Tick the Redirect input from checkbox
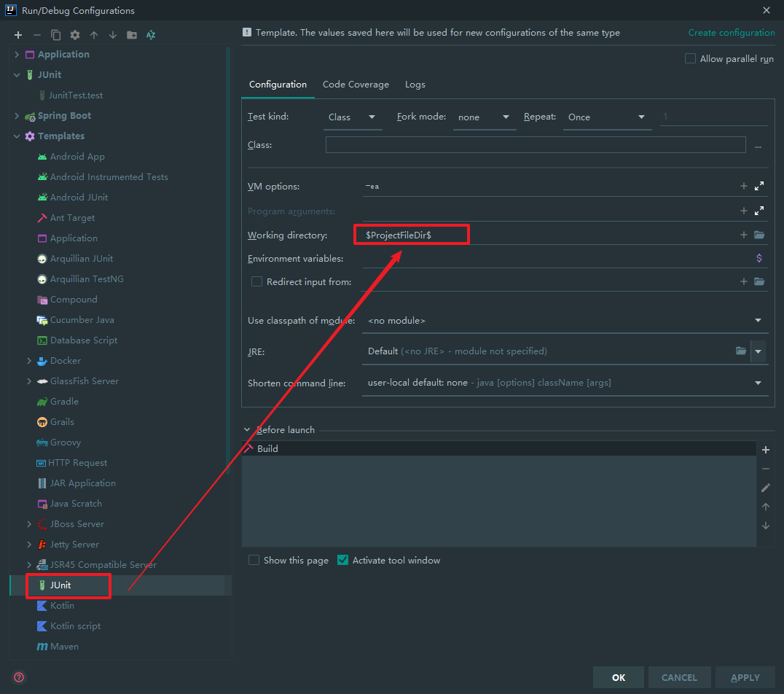This screenshot has width=784, height=694. coord(256,281)
